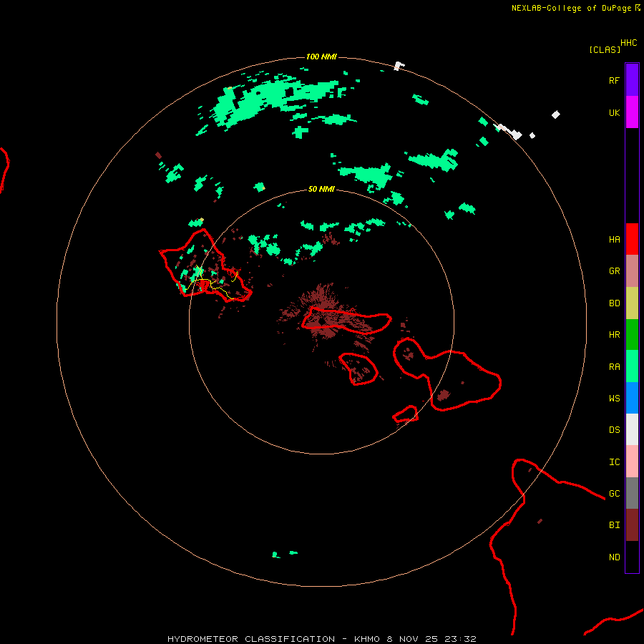Click the 100 NMI range ring label
The image size is (644, 644).
pos(321,57)
